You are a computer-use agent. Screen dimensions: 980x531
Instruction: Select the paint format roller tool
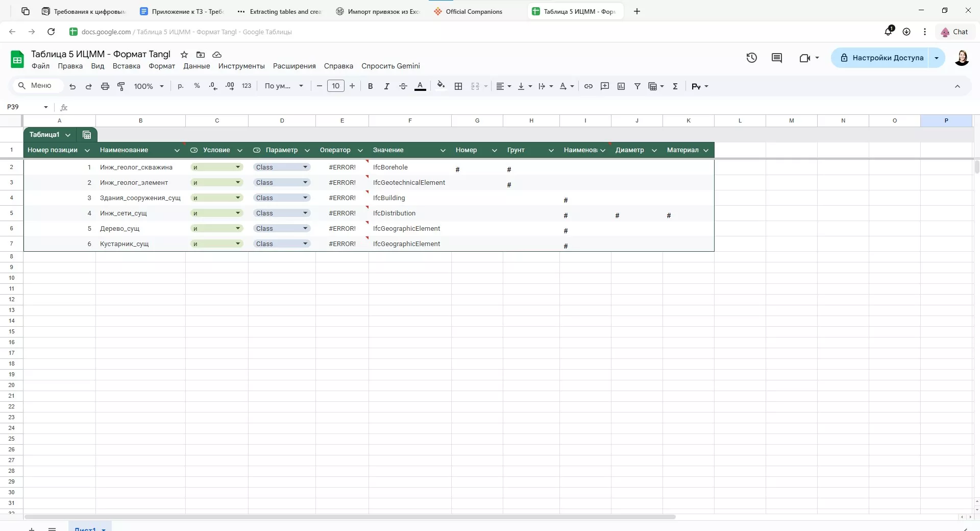coord(121,86)
